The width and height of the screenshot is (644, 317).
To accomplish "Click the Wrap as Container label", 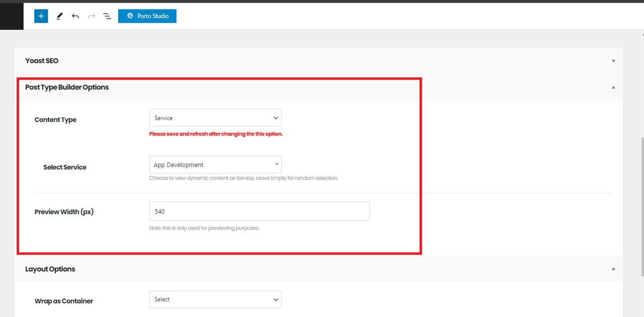I will coord(64,301).
